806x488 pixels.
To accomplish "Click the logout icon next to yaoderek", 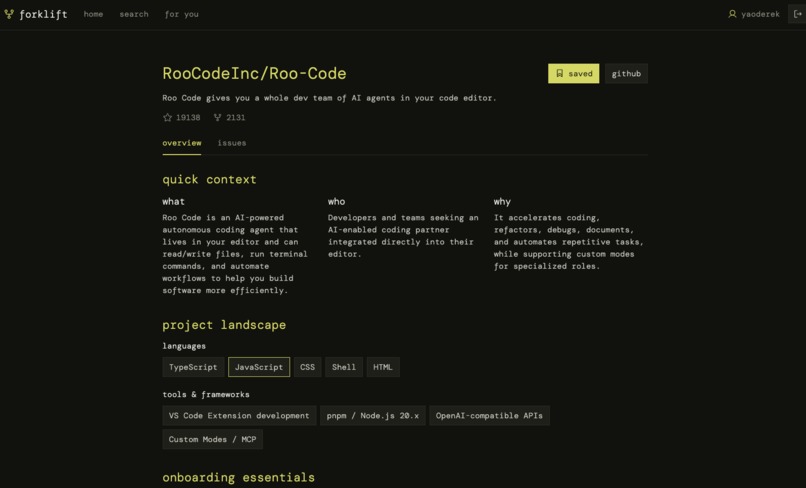I will [x=797, y=14].
